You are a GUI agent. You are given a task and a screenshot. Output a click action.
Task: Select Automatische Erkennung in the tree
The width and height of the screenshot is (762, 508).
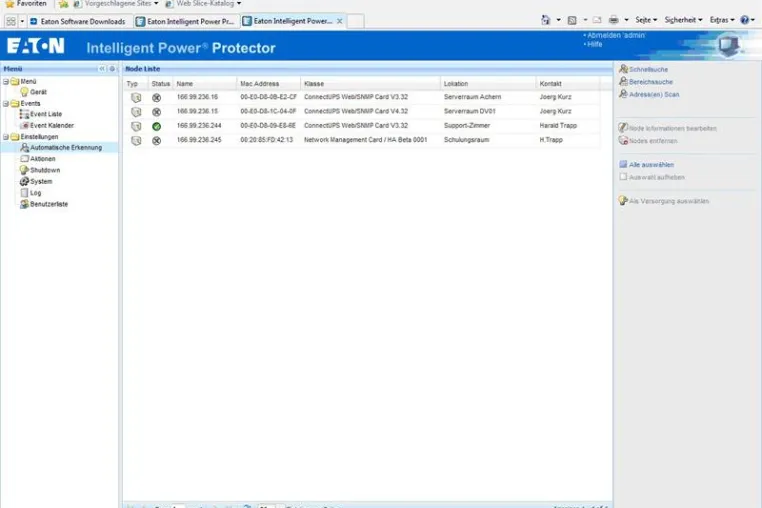[x=61, y=147]
